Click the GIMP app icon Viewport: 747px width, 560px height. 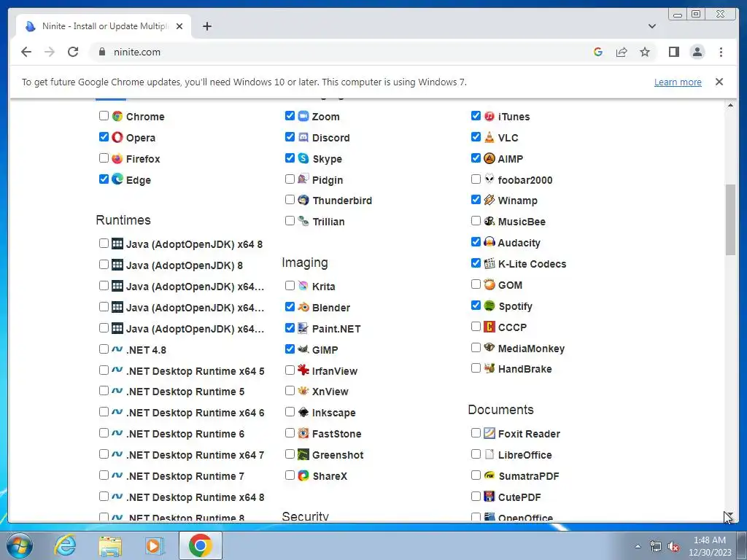click(303, 349)
